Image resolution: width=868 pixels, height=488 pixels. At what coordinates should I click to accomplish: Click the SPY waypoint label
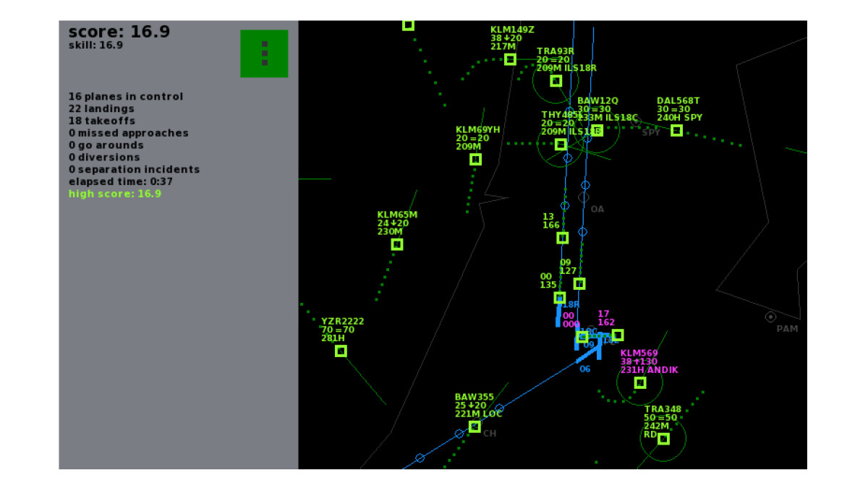[651, 132]
